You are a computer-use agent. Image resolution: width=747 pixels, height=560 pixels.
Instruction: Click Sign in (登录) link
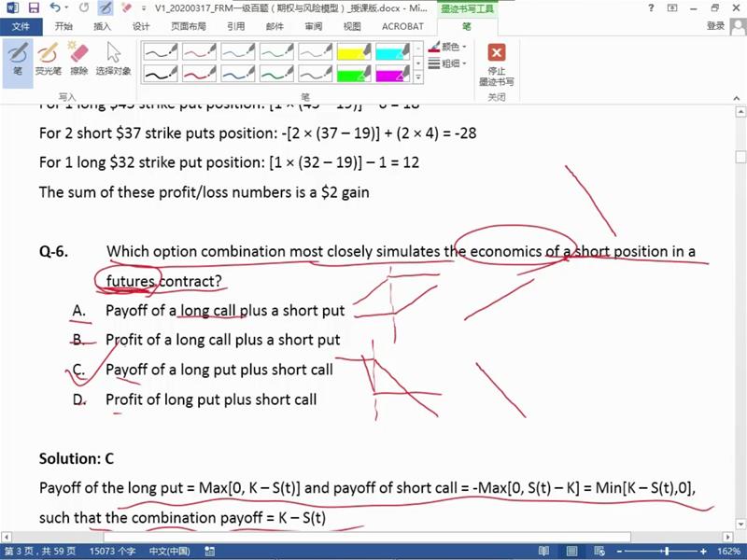[x=715, y=26]
